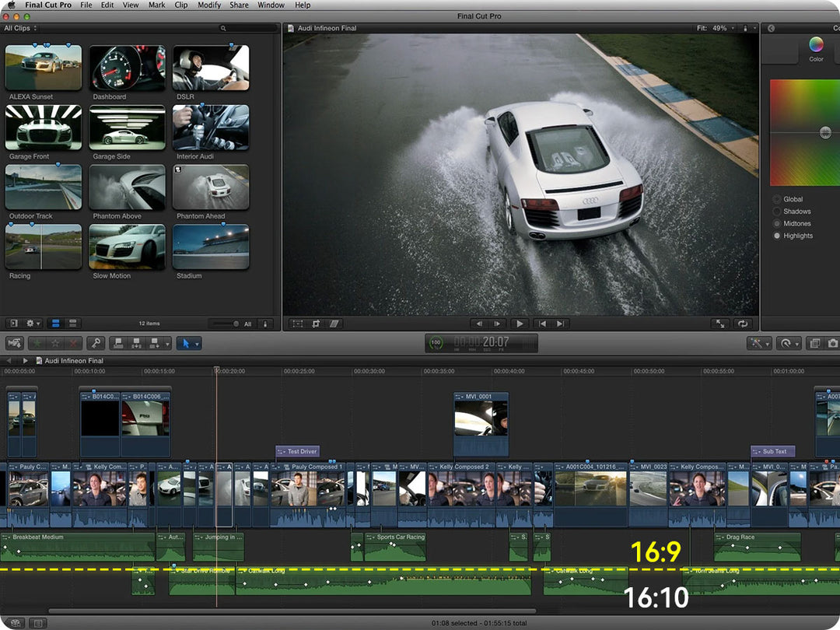Enable loop playback in the viewer

(743, 324)
